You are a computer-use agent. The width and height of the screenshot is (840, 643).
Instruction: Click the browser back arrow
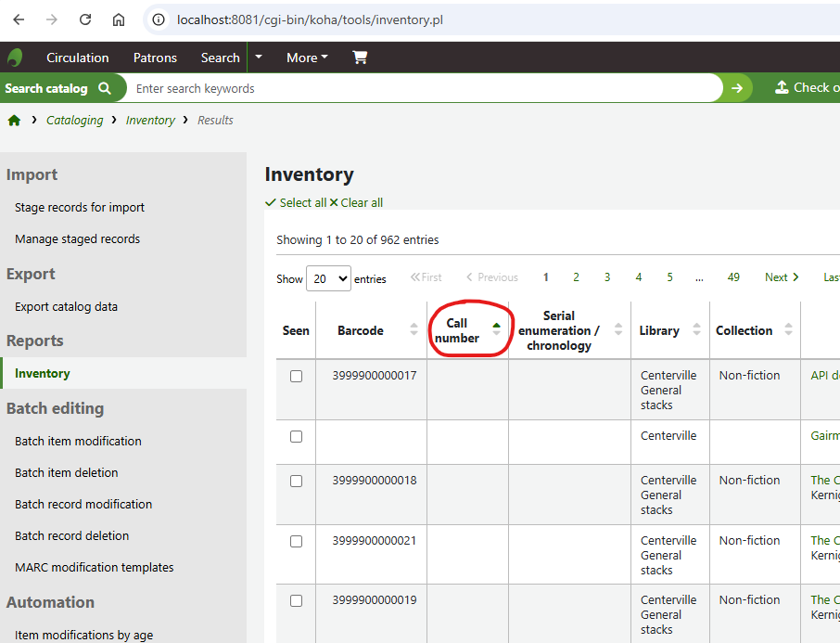coord(19,19)
